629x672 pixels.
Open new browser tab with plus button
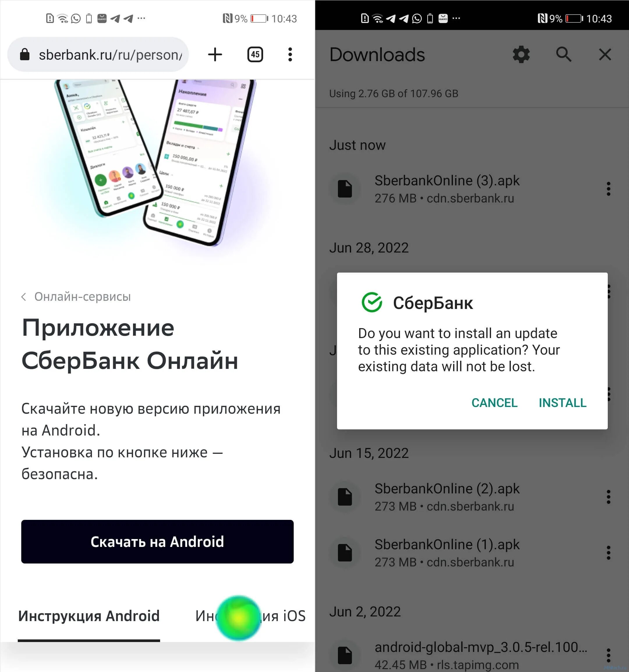point(214,54)
